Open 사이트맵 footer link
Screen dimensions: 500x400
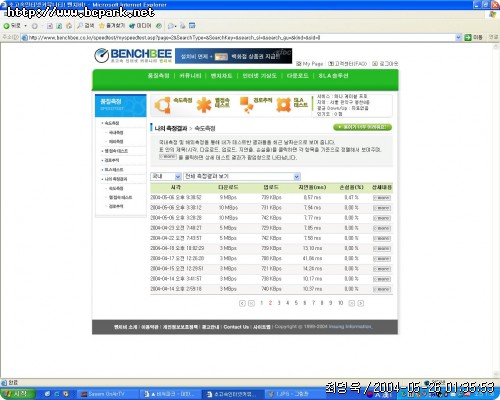[x=262, y=327]
